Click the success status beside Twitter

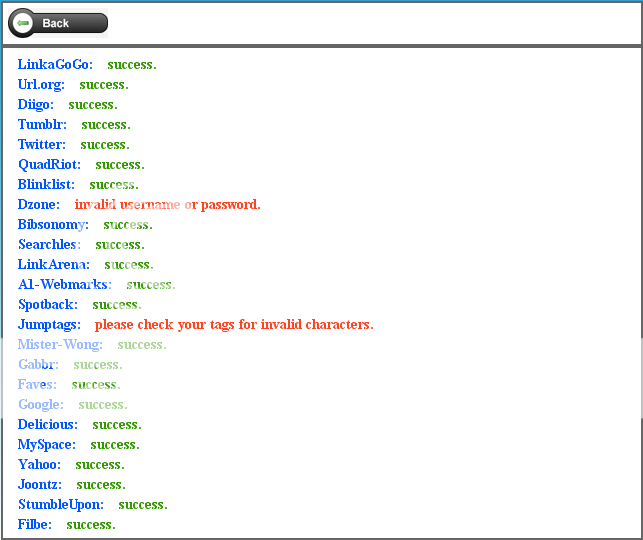click(105, 145)
